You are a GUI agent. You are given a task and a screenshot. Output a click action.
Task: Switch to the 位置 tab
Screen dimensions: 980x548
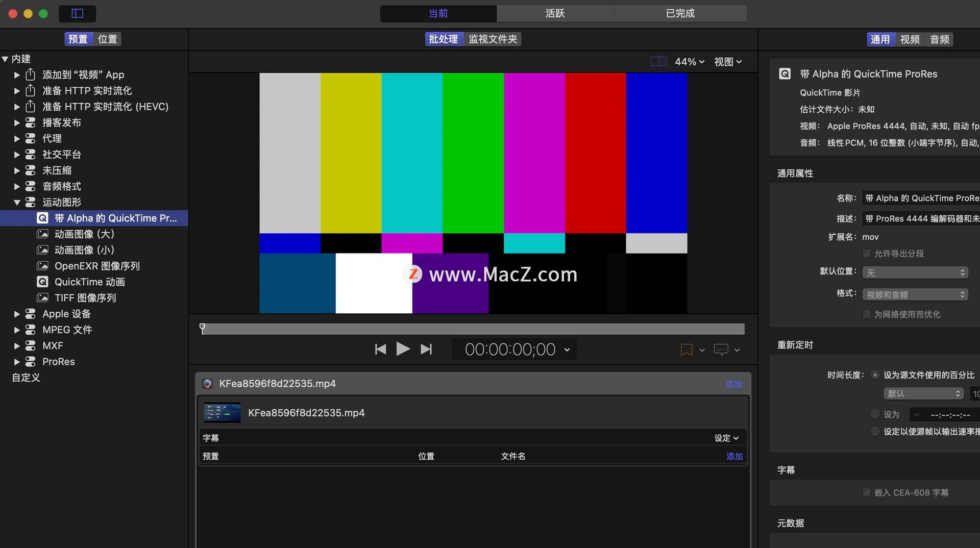[x=107, y=39]
